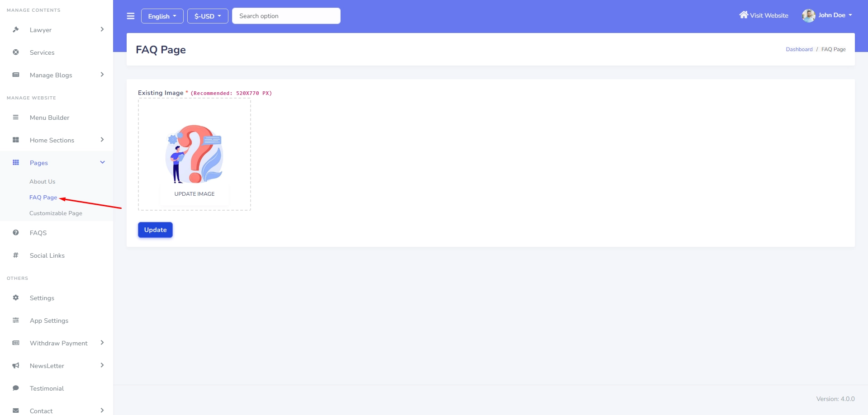
Task: Open the $-USD currency dropdown
Action: tap(208, 16)
